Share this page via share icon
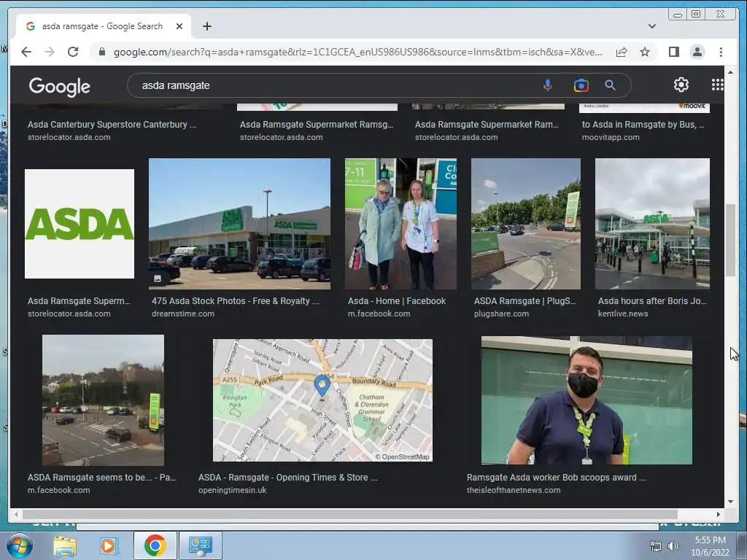This screenshot has height=560, width=747. (x=622, y=52)
